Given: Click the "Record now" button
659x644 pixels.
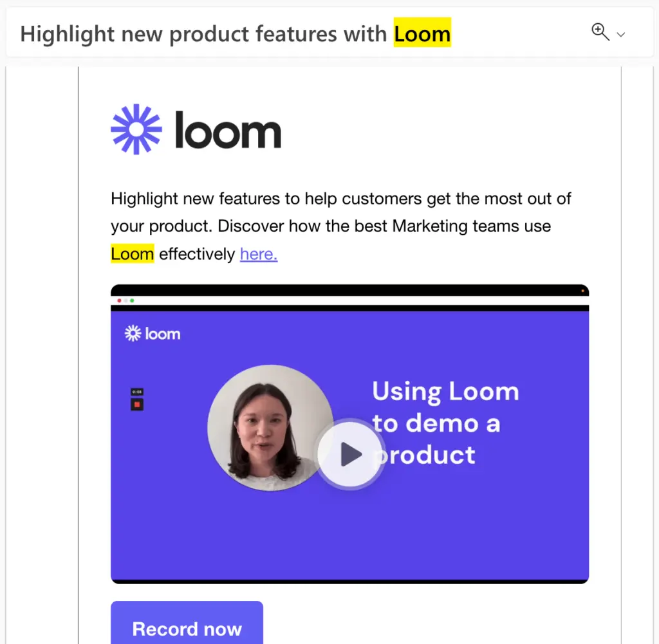Looking at the screenshot, I should 187,629.
